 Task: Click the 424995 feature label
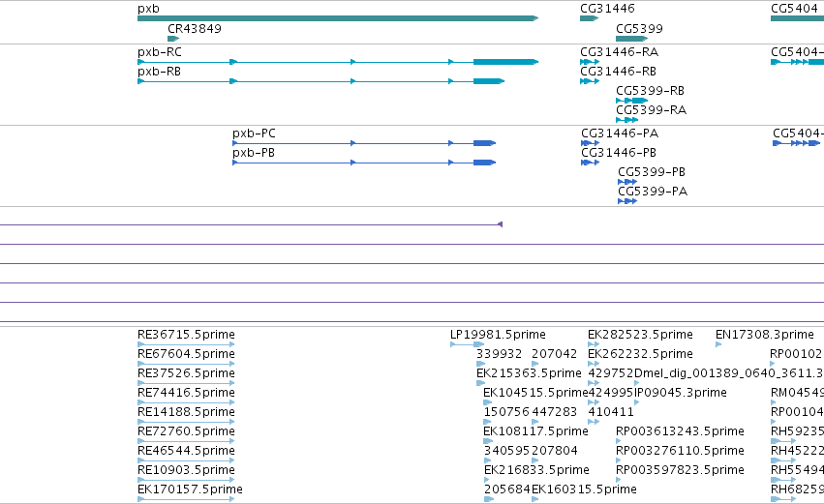click(x=611, y=393)
